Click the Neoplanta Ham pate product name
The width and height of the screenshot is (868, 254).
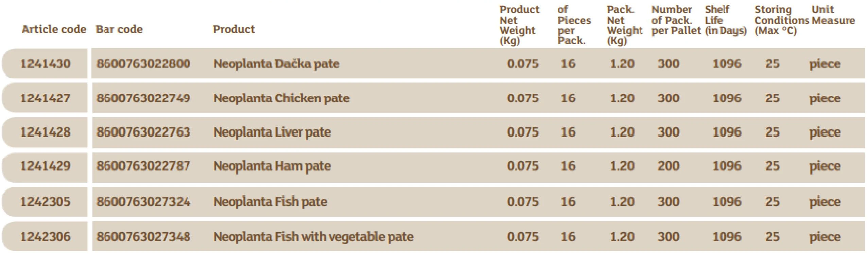tap(272, 166)
